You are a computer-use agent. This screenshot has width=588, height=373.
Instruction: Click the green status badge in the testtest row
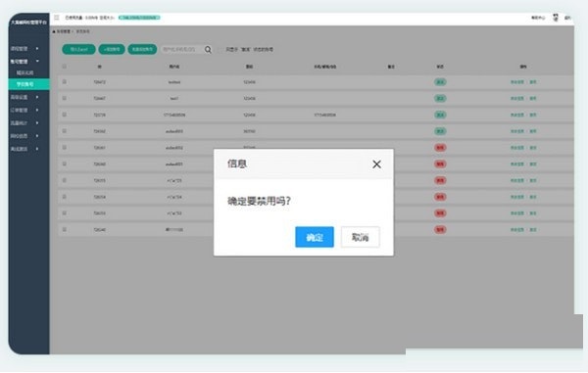(x=440, y=82)
